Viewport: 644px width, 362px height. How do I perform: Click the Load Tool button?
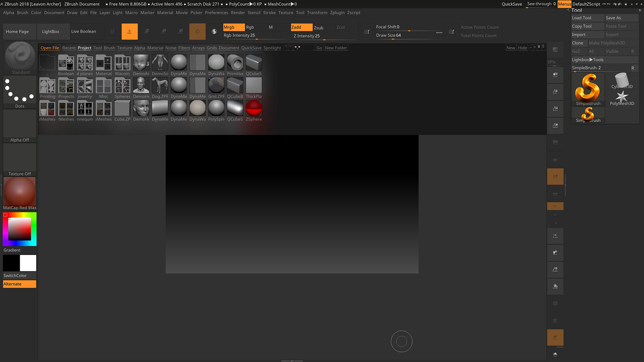click(x=588, y=18)
